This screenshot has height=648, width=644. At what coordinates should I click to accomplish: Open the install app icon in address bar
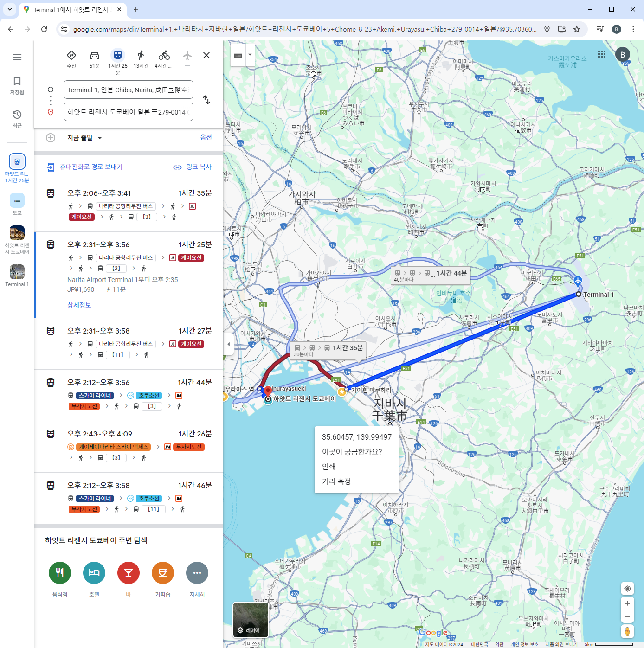pos(562,29)
